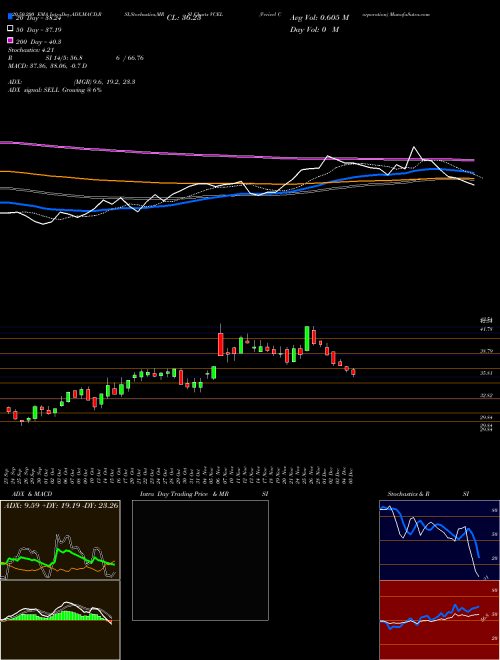Click the 'SI 14/3: 36.8' RSI value
Image resolution: width=500 pixels, height=660 pixels.
tap(64, 58)
